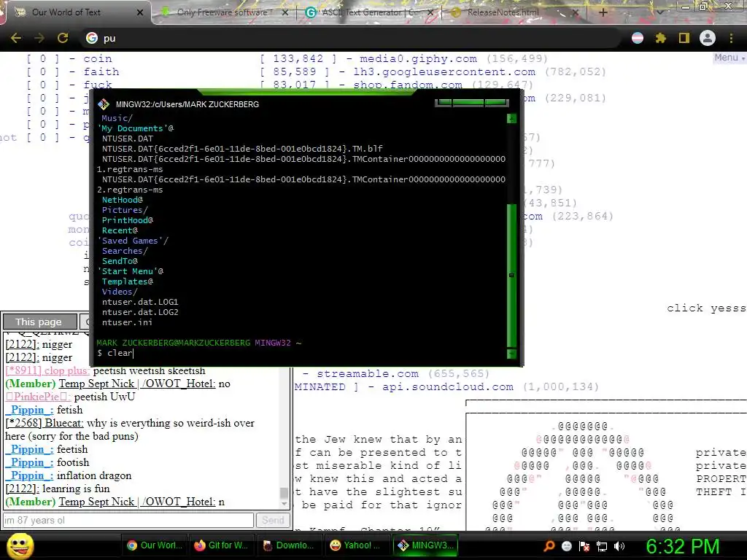Open the Extensions puzzle-piece menu
747x560 pixels.
[x=661, y=38]
